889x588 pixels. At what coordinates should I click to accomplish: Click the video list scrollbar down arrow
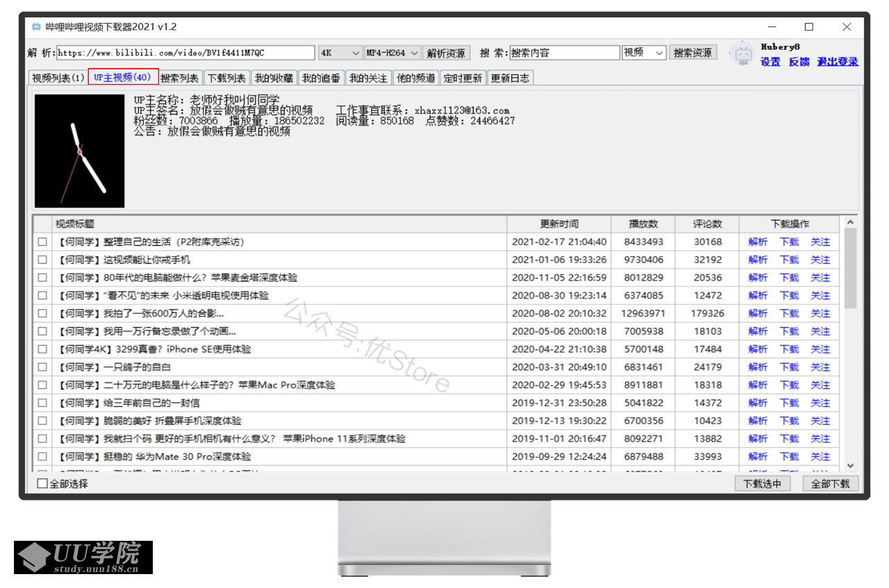tap(851, 466)
